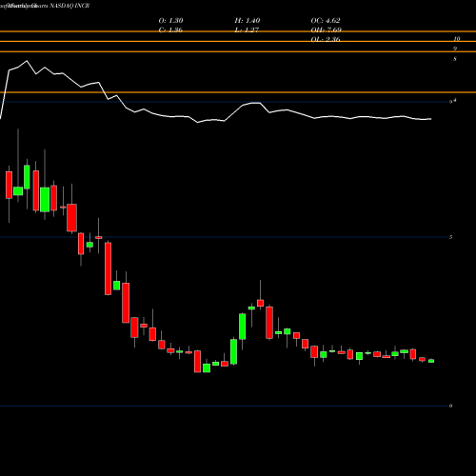Screen dimensions: 476x476
Task: Click the low value 'L: 1.27'
Action: (x=247, y=30)
